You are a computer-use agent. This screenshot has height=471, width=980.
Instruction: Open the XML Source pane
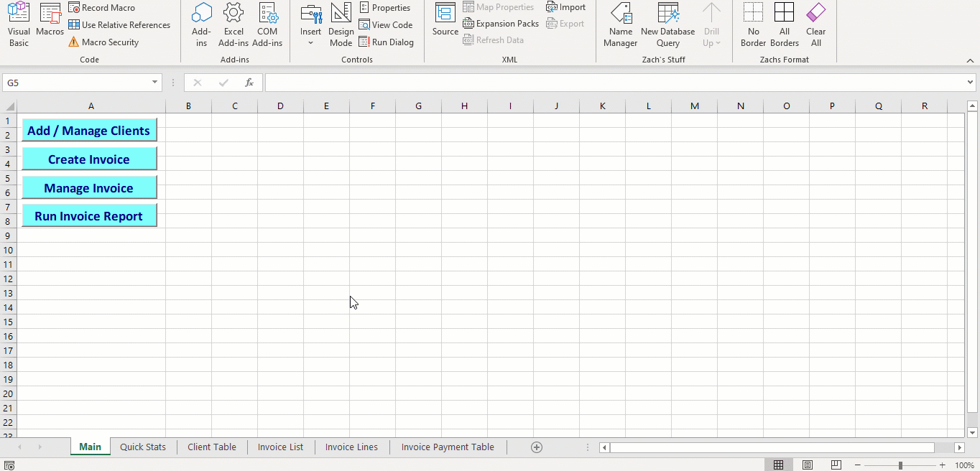(x=445, y=20)
